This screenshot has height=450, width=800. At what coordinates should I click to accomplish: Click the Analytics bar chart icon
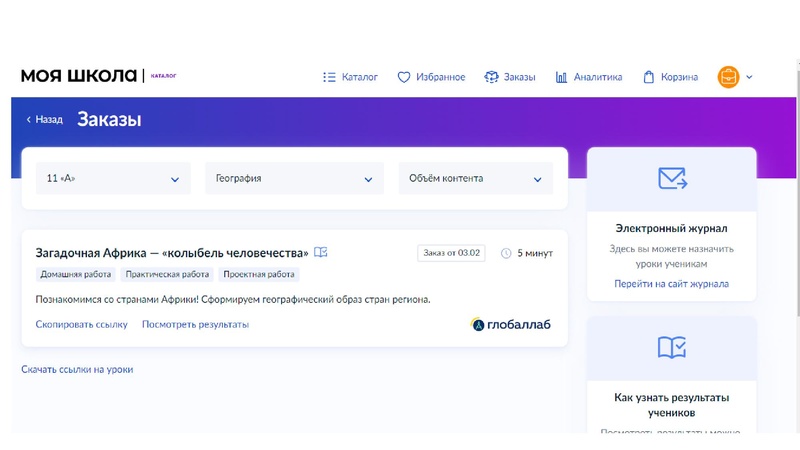tap(562, 77)
